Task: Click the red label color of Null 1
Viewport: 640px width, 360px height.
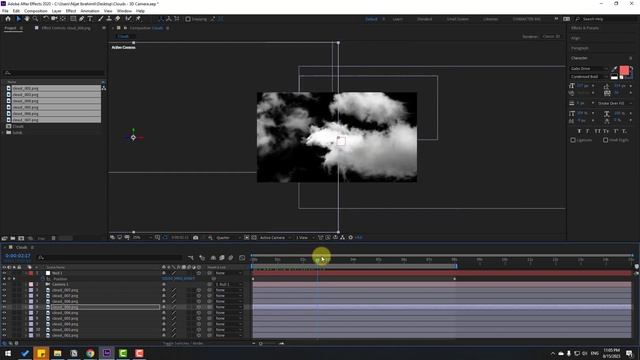Action: 31,273
